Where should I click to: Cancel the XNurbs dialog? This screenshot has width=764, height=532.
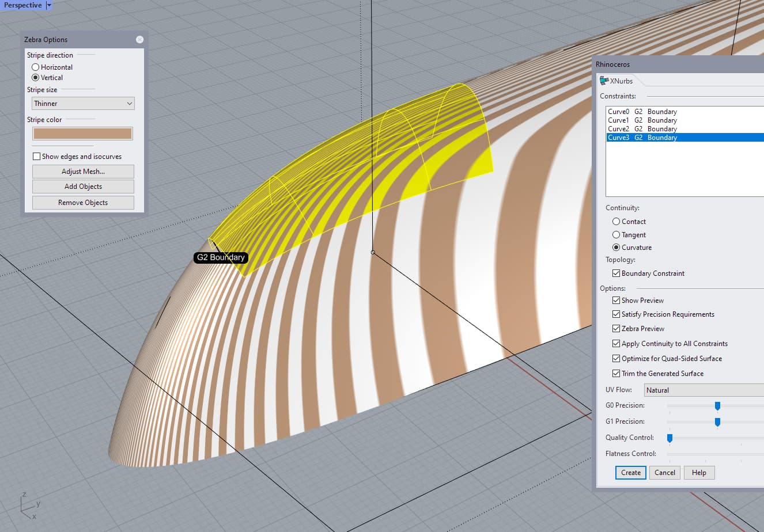click(x=665, y=473)
